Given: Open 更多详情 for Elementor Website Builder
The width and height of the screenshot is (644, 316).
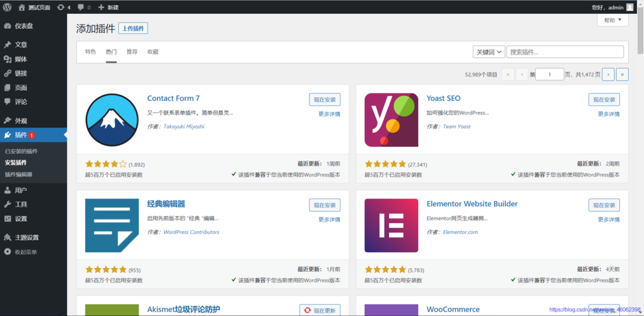Looking at the screenshot, I should [609, 219].
